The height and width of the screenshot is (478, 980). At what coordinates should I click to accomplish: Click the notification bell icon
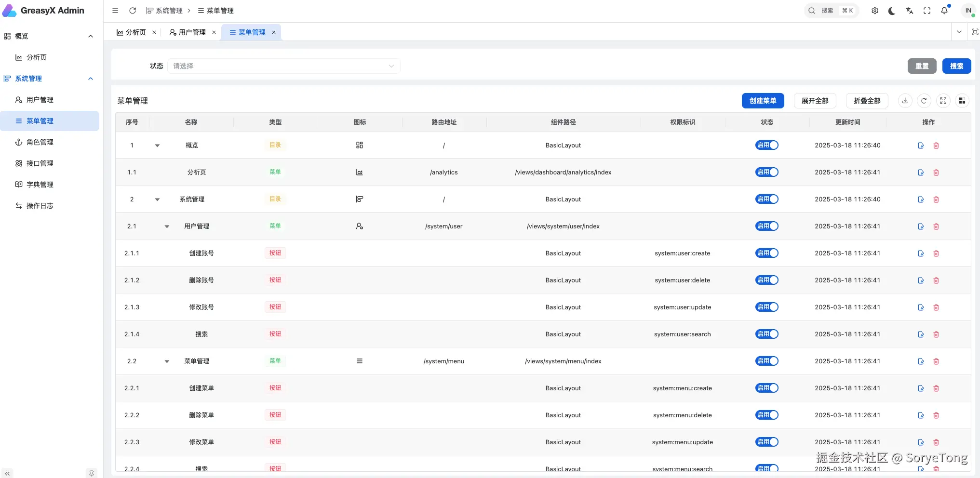click(944, 11)
